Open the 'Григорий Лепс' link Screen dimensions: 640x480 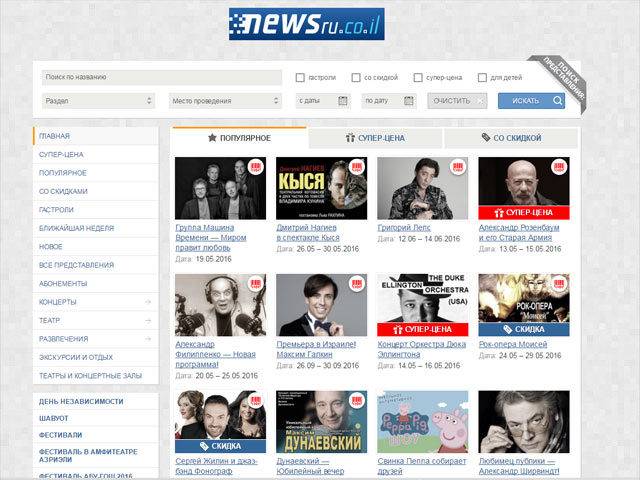pyautogui.click(x=404, y=228)
